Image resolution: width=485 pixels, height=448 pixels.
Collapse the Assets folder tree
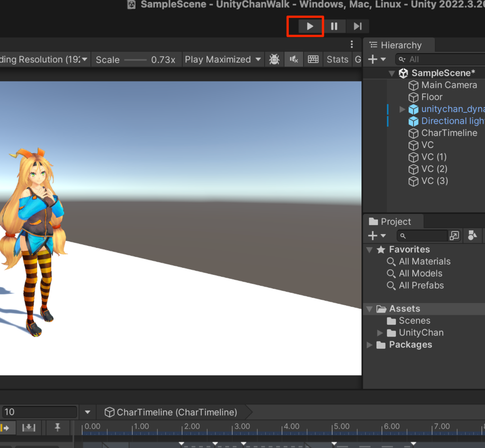[369, 309]
